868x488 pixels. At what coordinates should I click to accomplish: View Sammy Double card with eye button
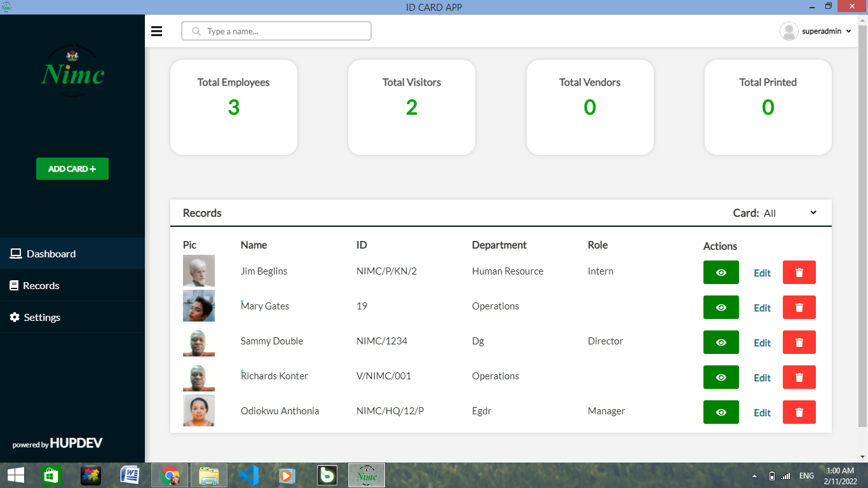tap(721, 342)
